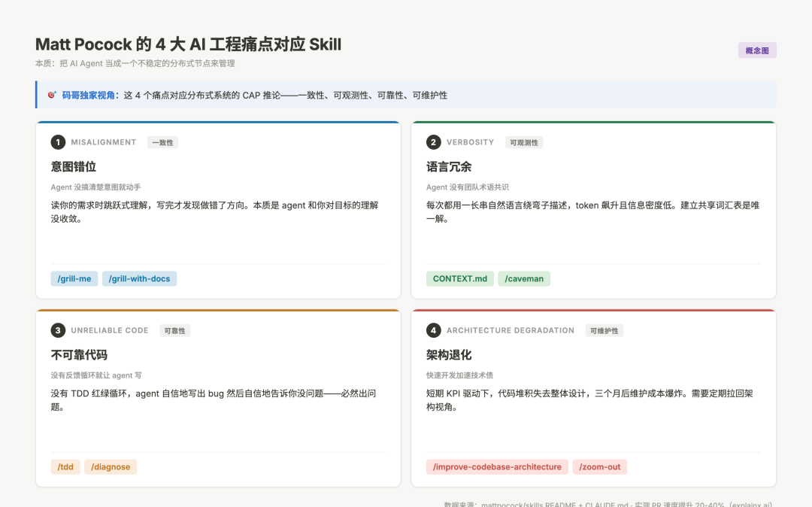Click the subtitle starting with 本质
The height and width of the screenshot is (507, 812).
[135, 63]
